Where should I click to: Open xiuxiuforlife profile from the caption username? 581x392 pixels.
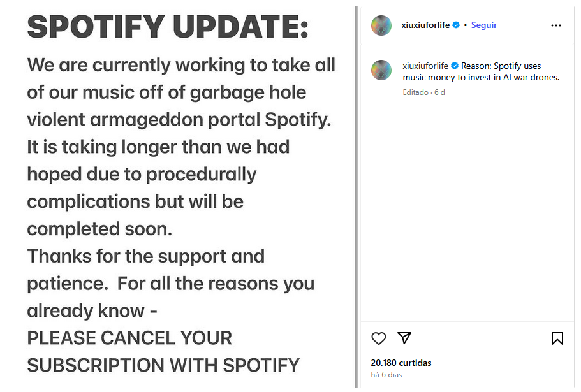coord(425,66)
